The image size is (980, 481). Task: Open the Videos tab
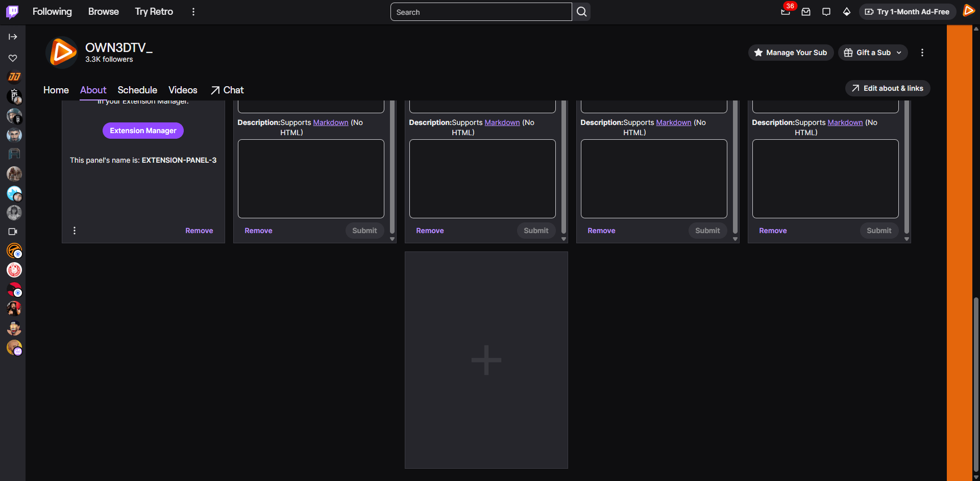coord(183,90)
